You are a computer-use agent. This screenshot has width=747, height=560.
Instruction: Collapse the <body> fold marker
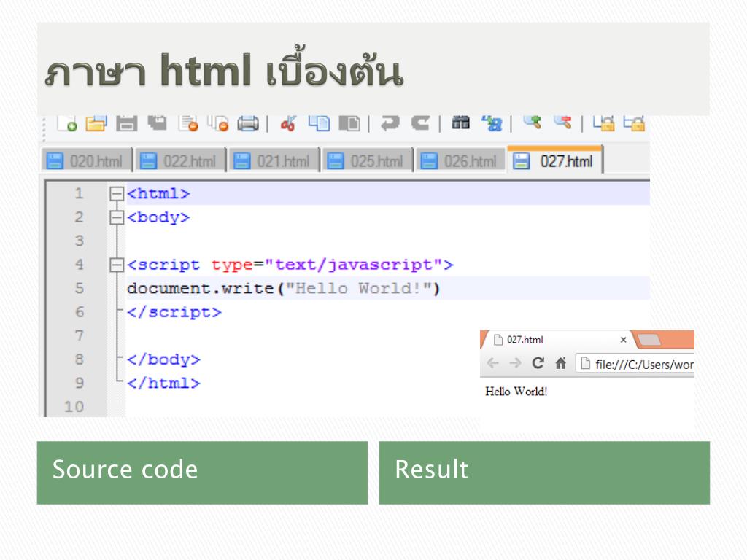116,217
